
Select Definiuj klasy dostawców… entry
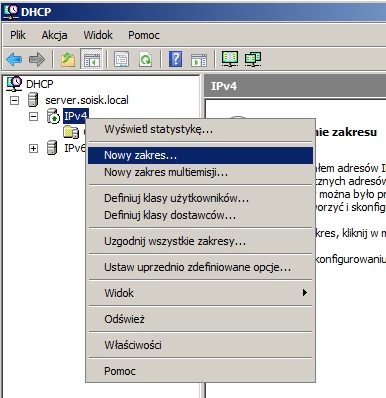coord(200,215)
